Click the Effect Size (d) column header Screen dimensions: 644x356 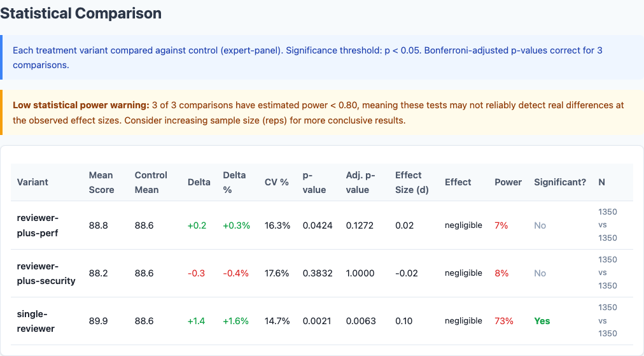(412, 182)
